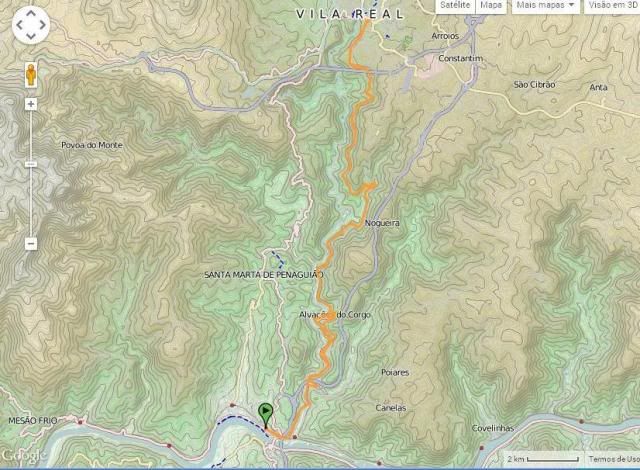Click the Google logo
640x470 pixels.
23,456
